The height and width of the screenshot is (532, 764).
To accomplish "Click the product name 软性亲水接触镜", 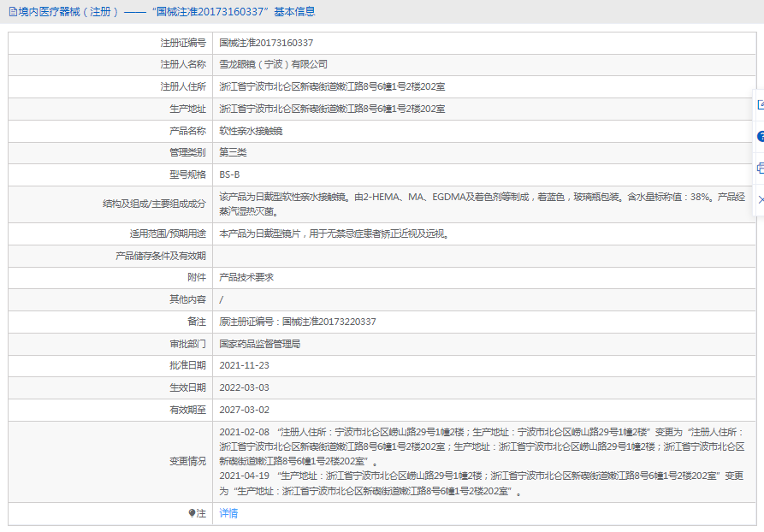I will point(251,131).
